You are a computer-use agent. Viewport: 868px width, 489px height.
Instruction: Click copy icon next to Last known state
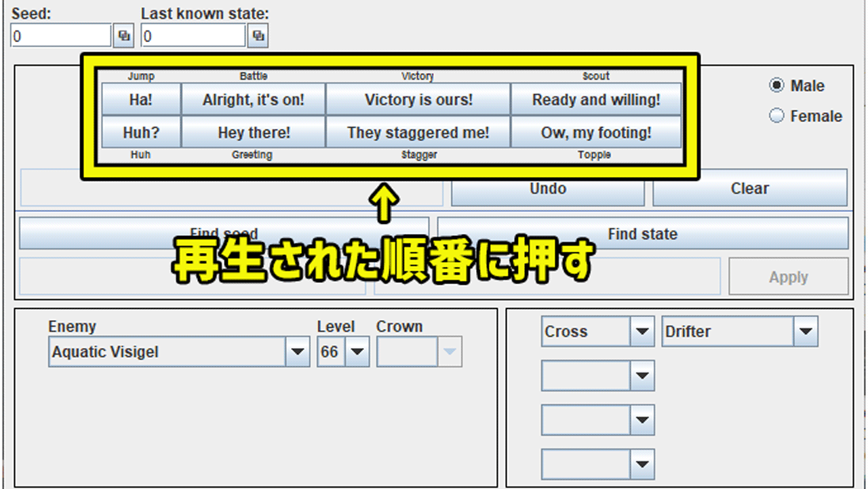point(258,36)
